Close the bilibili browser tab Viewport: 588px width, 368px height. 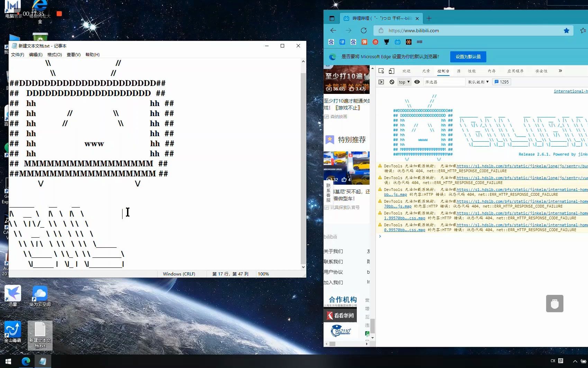(417, 18)
